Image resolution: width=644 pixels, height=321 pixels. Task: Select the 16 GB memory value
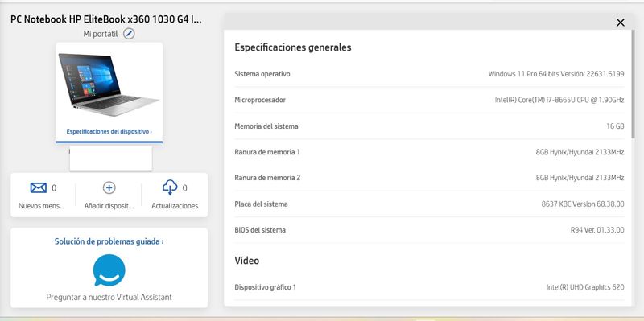(615, 126)
